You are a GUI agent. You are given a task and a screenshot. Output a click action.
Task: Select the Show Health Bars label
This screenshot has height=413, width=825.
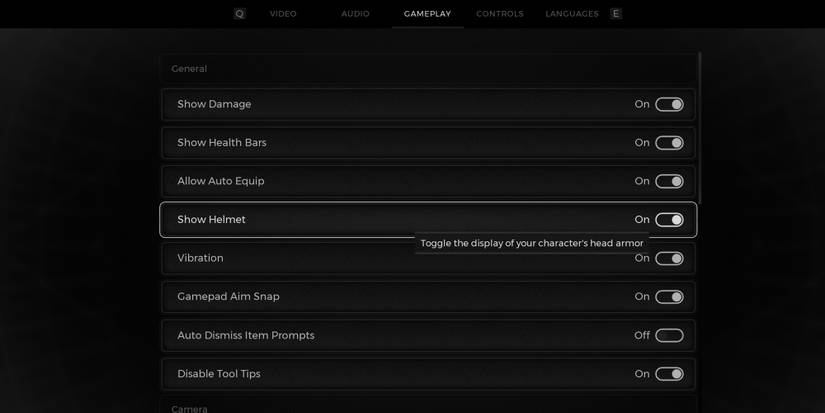pos(222,143)
